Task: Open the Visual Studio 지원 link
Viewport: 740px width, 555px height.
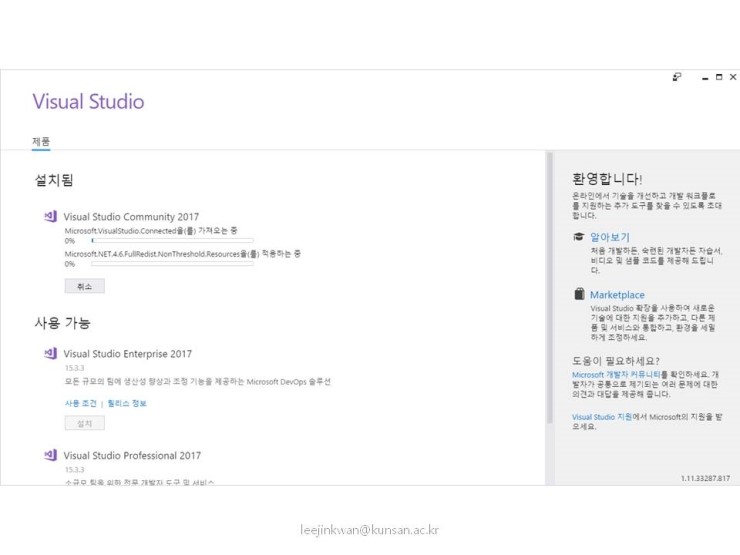Action: (602, 417)
